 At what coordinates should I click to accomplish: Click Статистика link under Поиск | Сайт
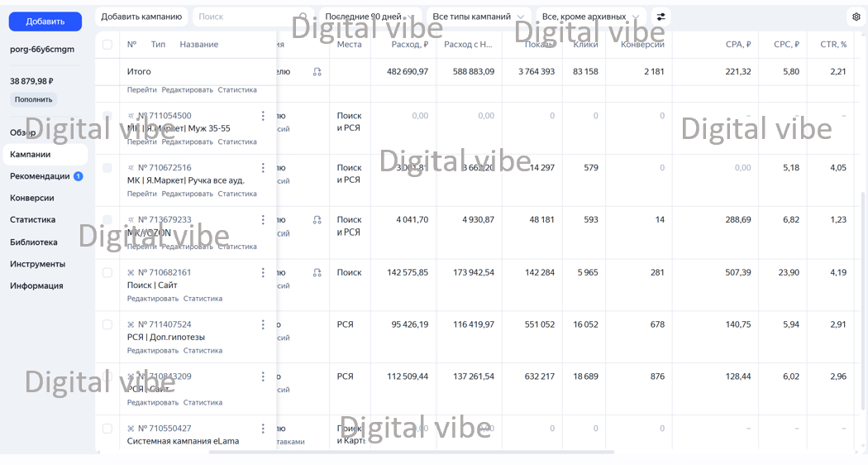(x=203, y=298)
